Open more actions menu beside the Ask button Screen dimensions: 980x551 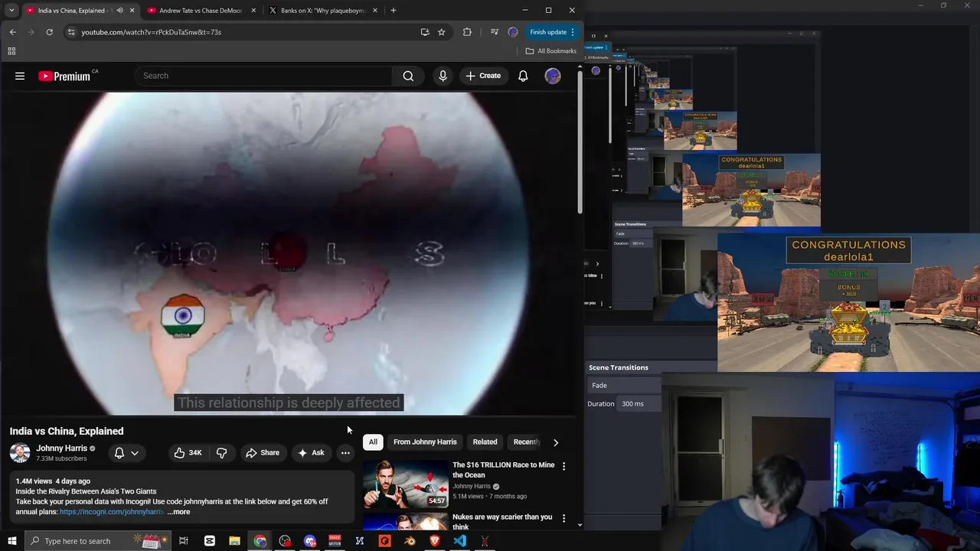click(x=345, y=452)
